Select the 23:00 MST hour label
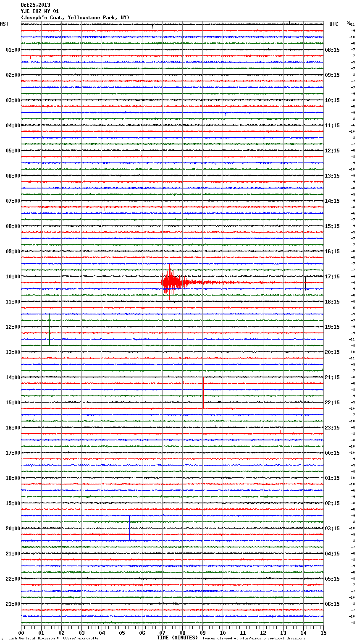 [x=13, y=604]
